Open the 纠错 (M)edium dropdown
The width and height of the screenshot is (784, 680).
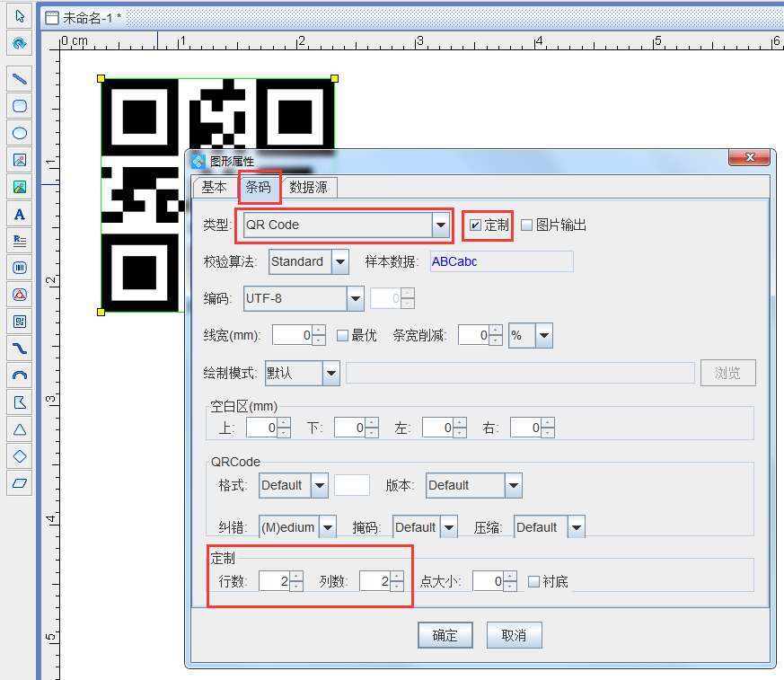pyautogui.click(x=328, y=527)
